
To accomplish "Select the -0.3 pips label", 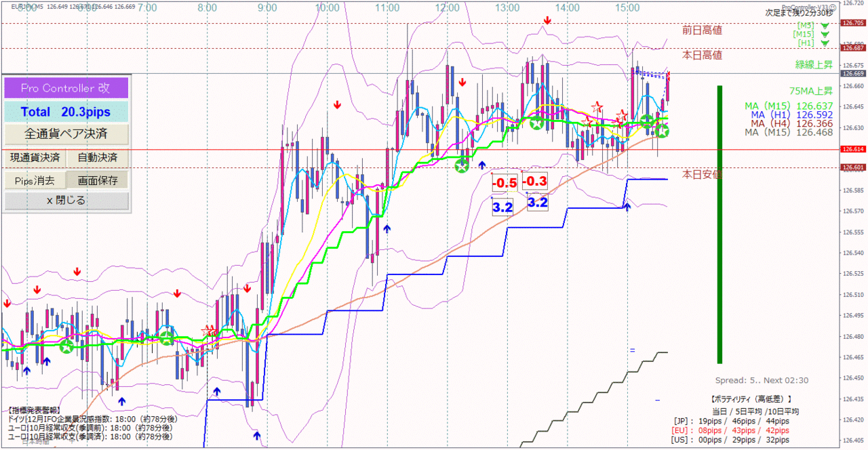I will 534,181.
